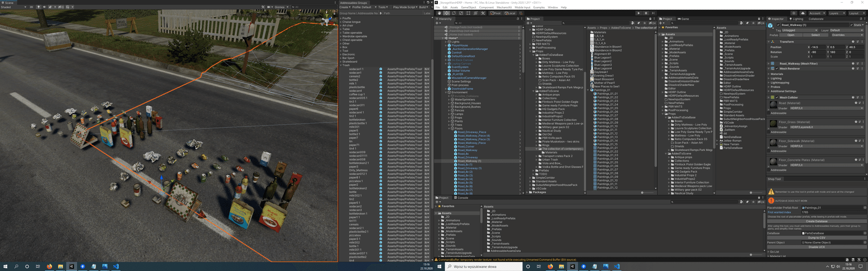
Task: Pause the game with Pause button
Action: [646, 13]
